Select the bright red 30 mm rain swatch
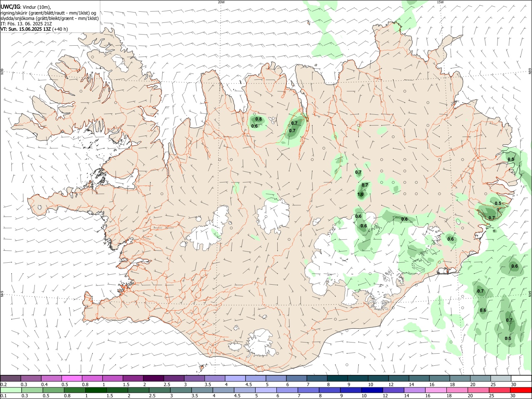 [520, 390]
